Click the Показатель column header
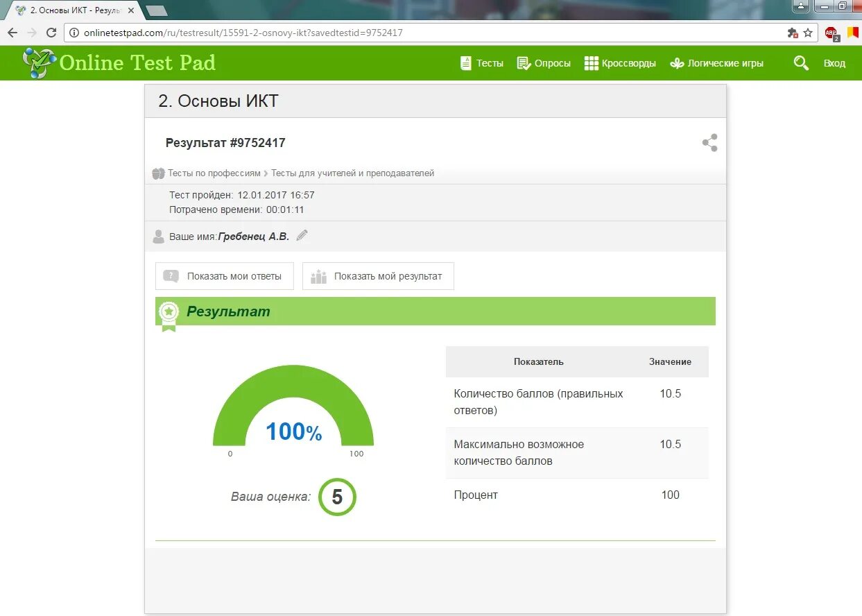The width and height of the screenshot is (862, 616). click(539, 361)
